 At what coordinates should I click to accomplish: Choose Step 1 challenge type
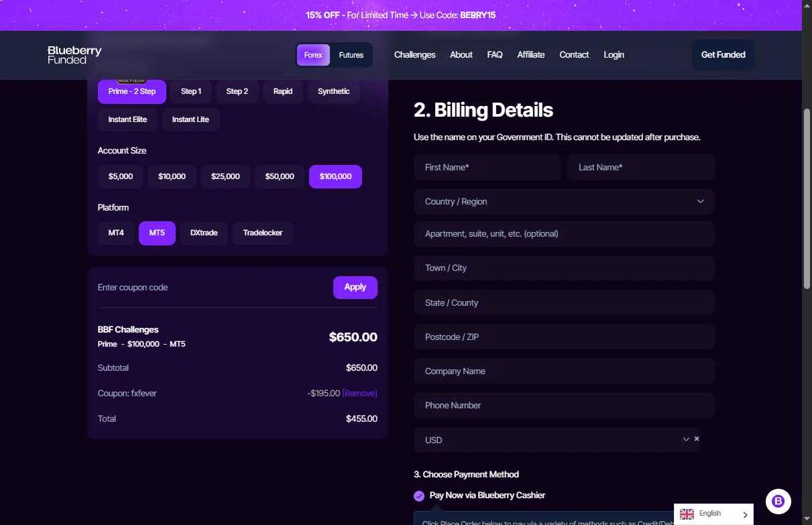191,91
